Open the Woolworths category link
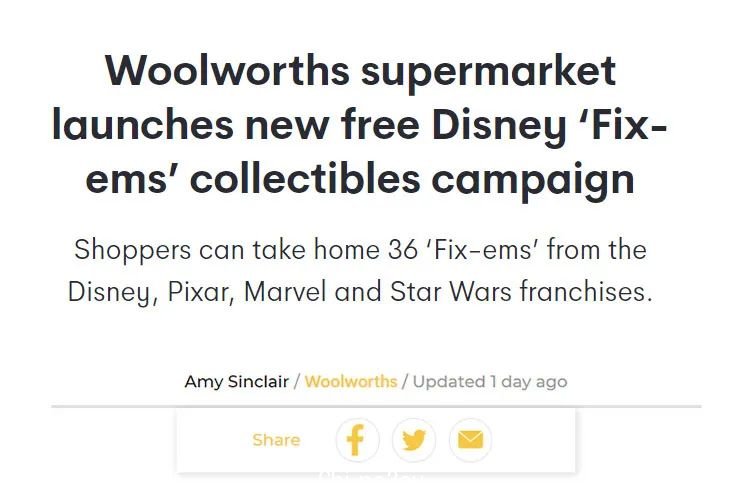 point(351,382)
